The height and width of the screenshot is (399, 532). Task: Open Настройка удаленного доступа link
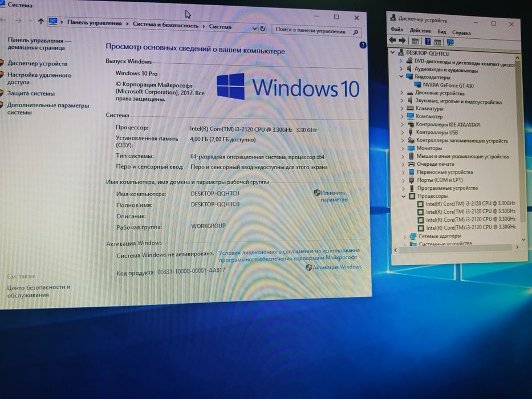point(39,79)
